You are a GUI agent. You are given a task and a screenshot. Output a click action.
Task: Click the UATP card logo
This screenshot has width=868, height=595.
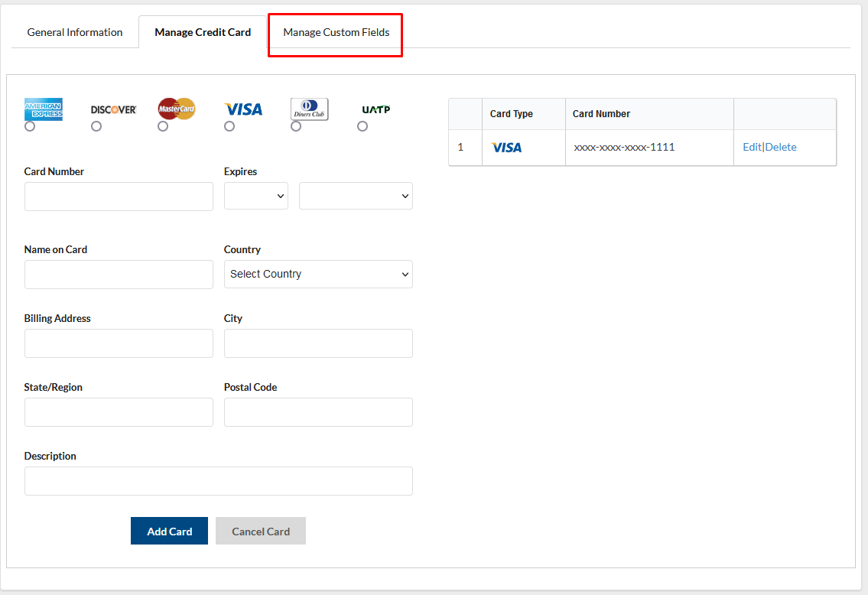[x=375, y=109]
